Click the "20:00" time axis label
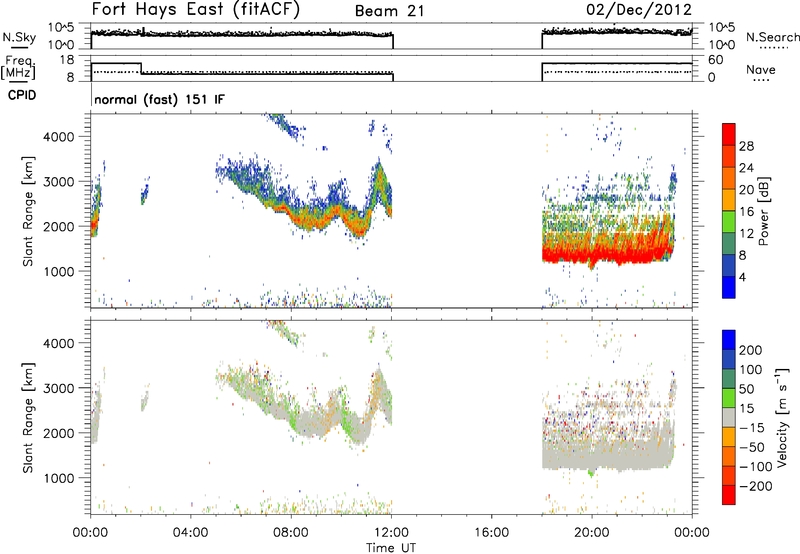This screenshot has width=800, height=554. click(x=592, y=533)
